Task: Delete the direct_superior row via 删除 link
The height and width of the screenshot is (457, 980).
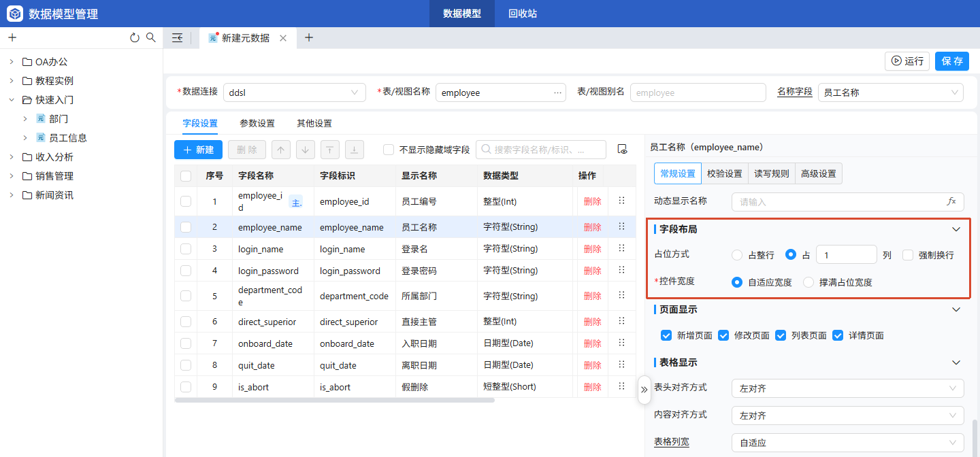Action: (x=593, y=322)
